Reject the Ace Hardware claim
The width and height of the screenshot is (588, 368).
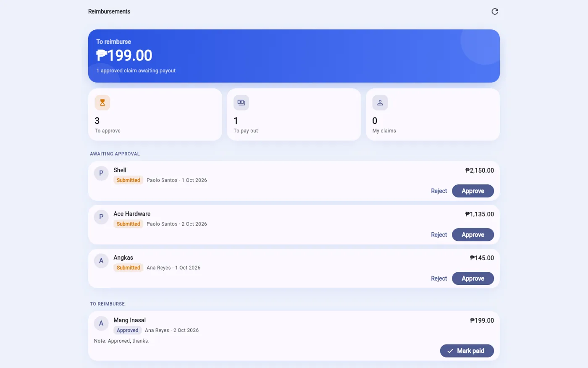[x=439, y=234]
